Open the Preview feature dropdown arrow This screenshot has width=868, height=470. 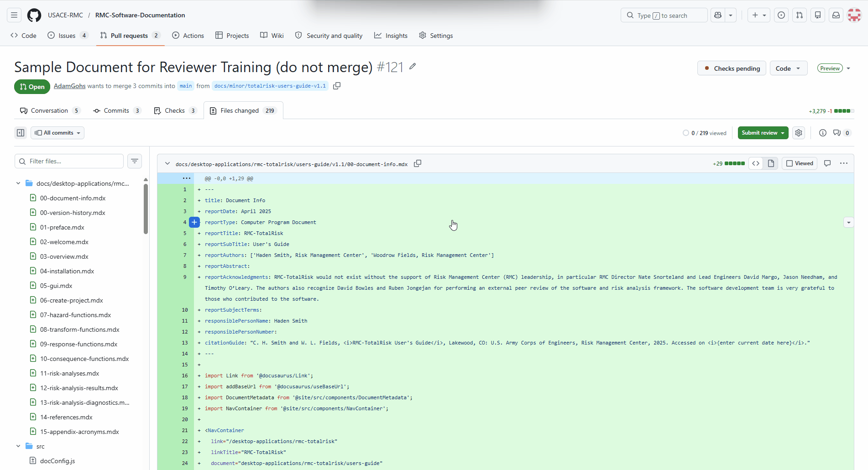tap(848, 68)
